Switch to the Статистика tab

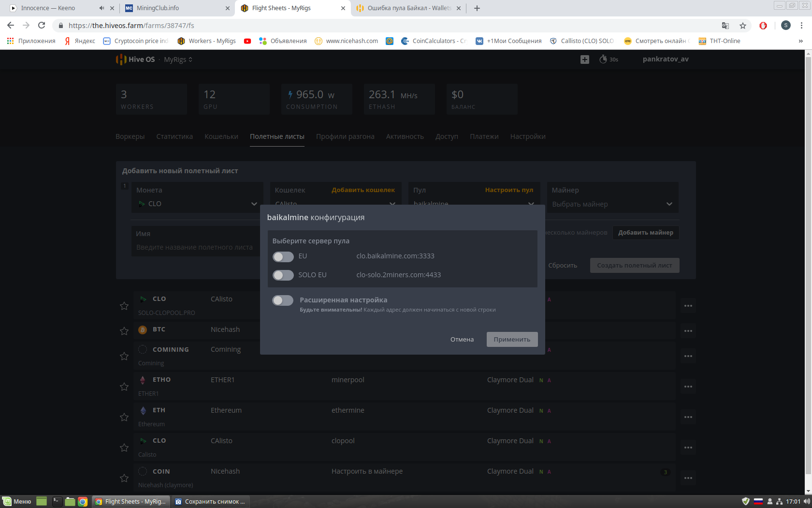pos(174,136)
